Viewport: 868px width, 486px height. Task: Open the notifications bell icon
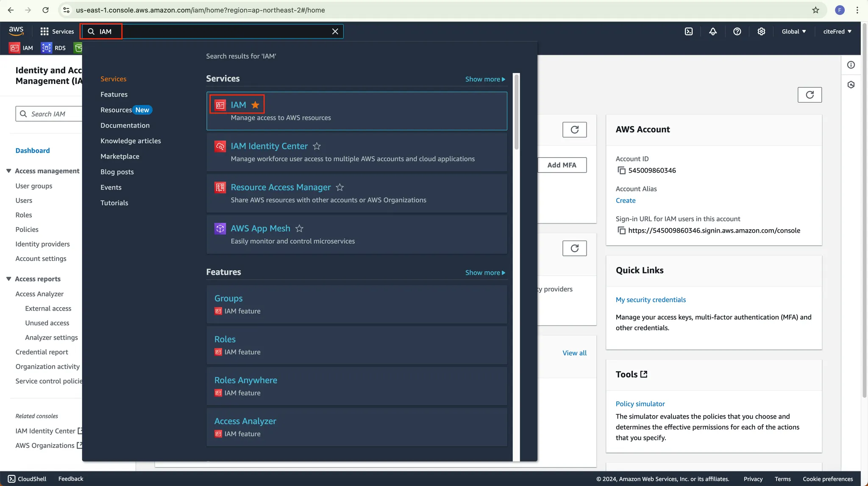[713, 31]
